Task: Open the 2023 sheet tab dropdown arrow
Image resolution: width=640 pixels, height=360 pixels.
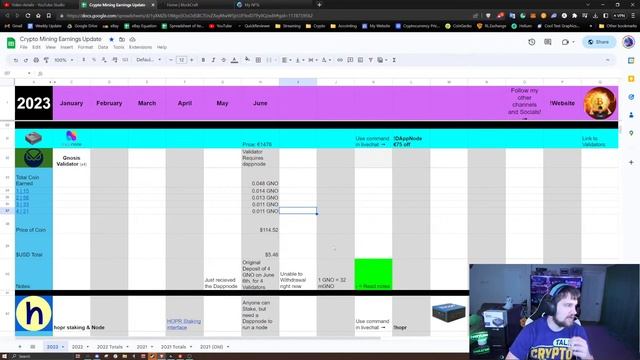Action: (x=63, y=347)
